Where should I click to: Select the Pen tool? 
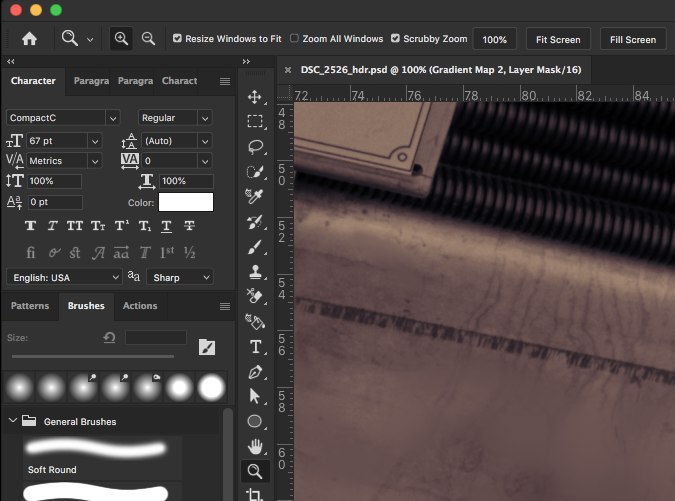255,371
